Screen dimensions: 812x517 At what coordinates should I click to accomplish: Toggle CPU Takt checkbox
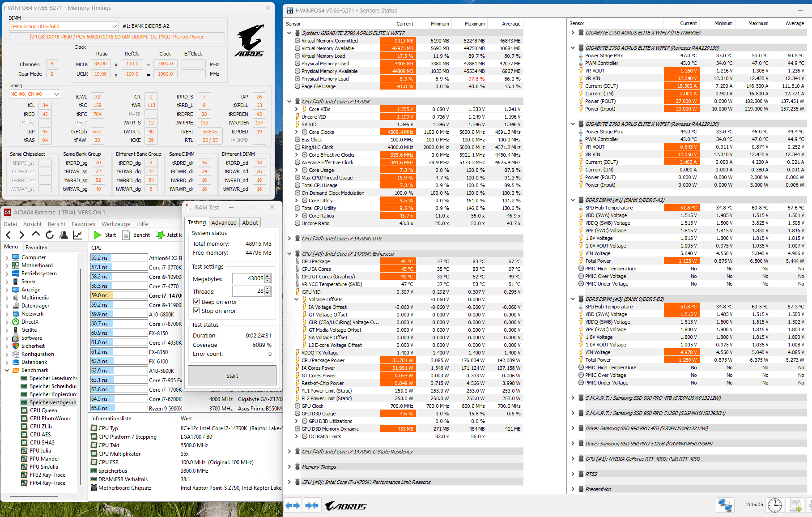pos(94,445)
